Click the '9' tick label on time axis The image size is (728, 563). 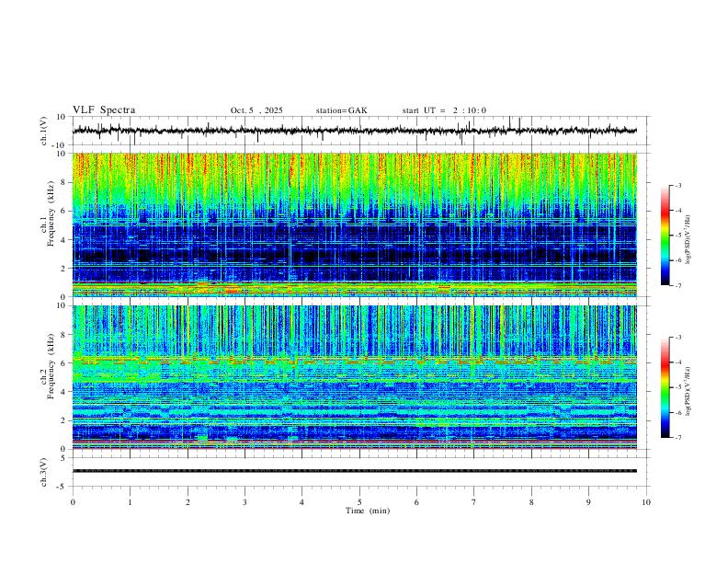pos(588,502)
